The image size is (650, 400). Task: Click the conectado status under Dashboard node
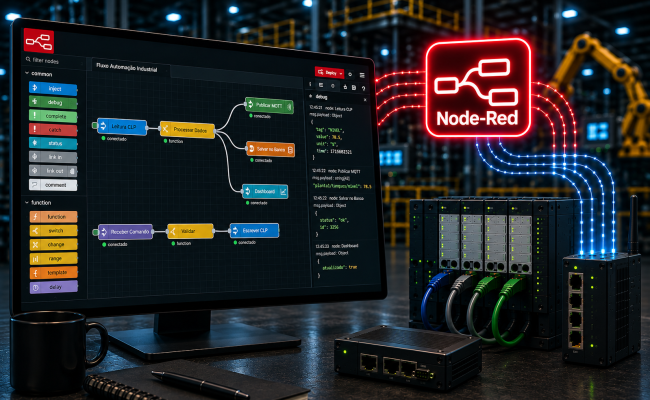257,203
